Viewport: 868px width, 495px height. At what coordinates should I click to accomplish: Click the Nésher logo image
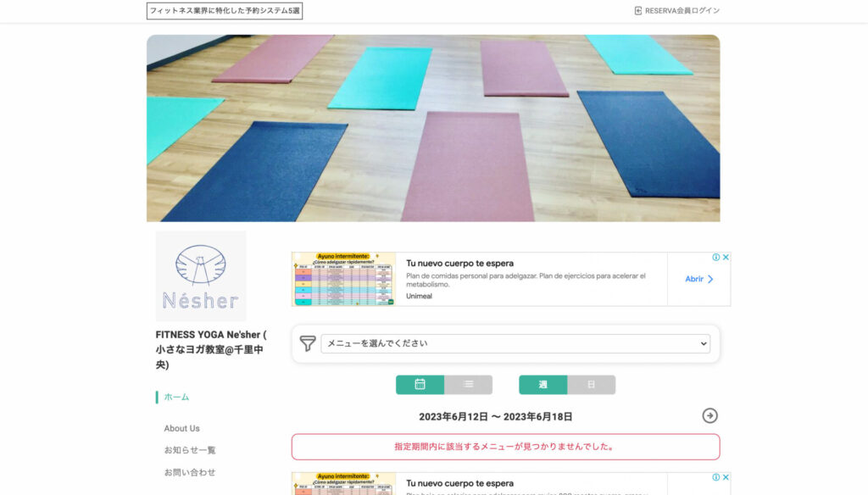tap(201, 275)
